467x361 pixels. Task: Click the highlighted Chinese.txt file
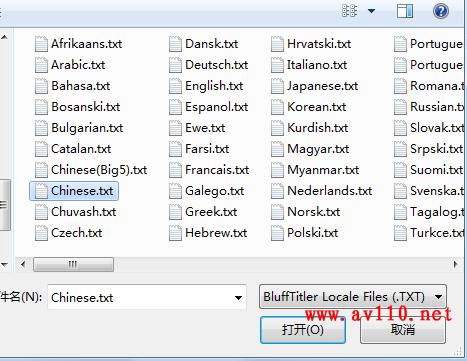(x=74, y=191)
